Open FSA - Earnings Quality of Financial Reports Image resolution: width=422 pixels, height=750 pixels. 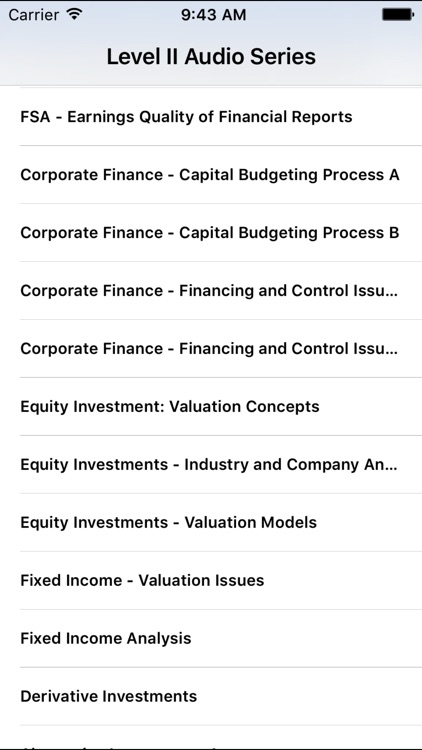211,117
